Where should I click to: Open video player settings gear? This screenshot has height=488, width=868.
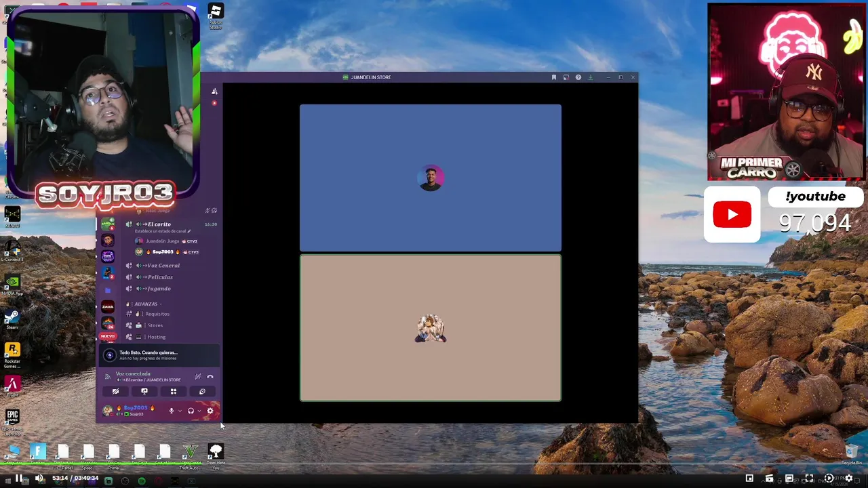click(848, 479)
